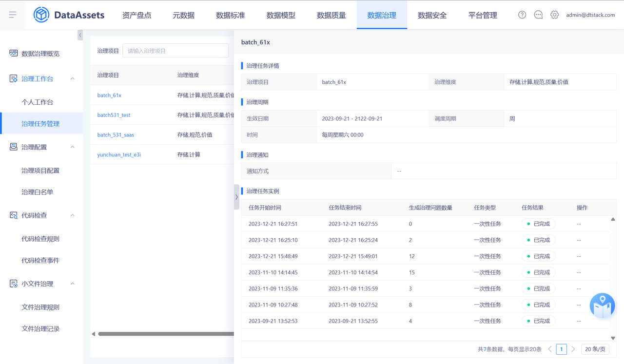Open the 平台管理 tab

pyautogui.click(x=483, y=15)
